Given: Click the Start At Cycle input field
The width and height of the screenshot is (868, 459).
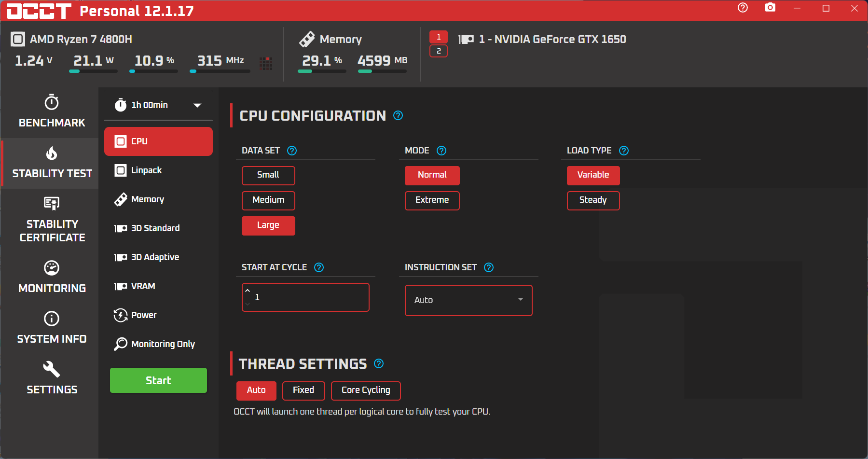Looking at the screenshot, I should tap(305, 297).
